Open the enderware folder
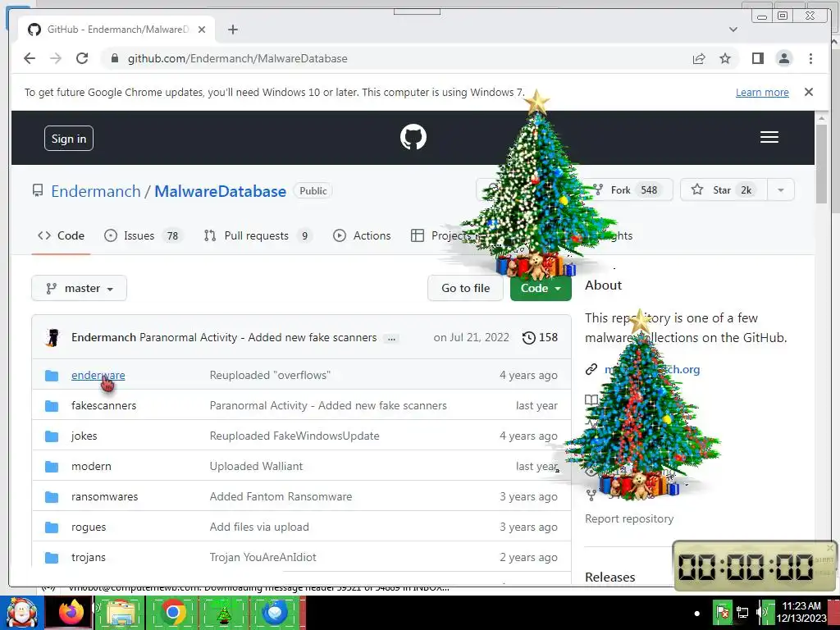840x630 pixels. [x=98, y=375]
